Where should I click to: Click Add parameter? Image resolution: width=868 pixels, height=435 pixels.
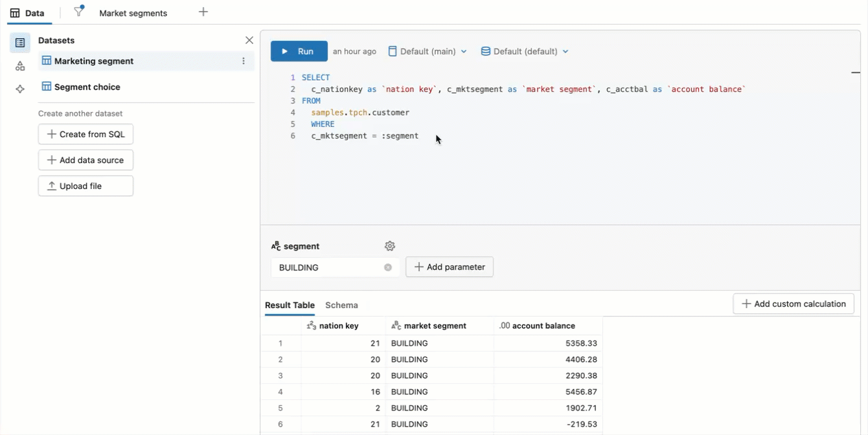pyautogui.click(x=450, y=267)
